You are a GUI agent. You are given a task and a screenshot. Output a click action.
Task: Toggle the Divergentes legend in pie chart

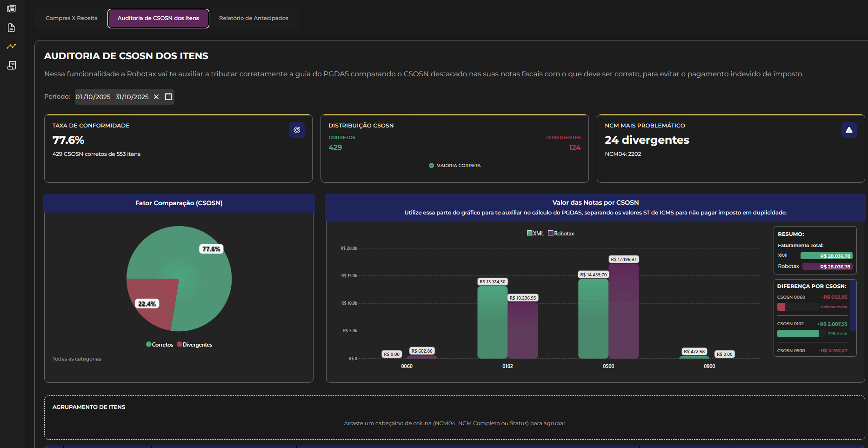[194, 345]
